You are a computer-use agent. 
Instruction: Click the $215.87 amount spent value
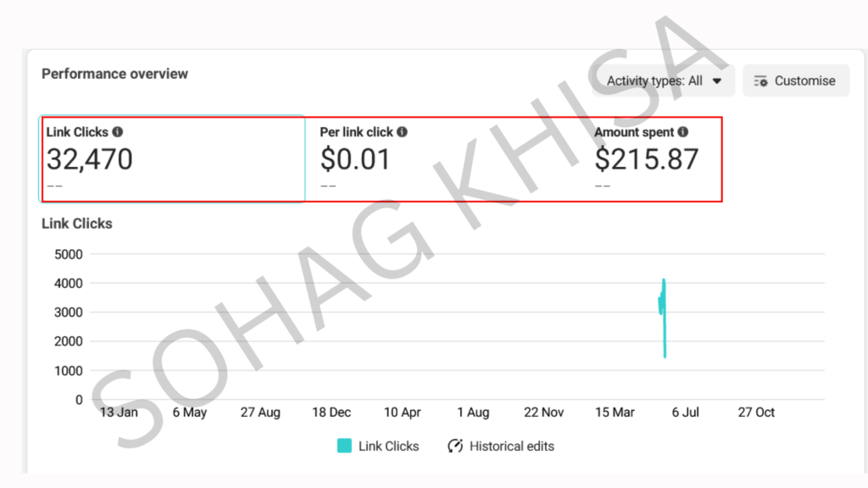pos(646,159)
